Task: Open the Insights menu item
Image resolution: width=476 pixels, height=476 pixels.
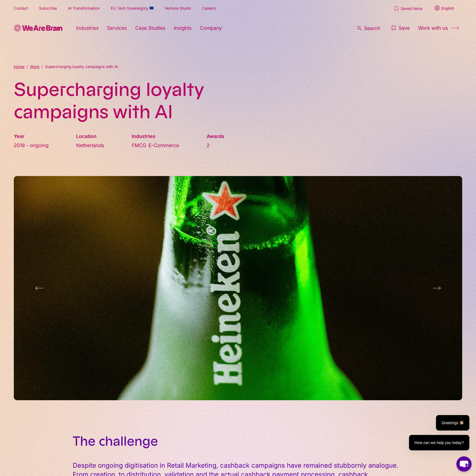Action: [x=183, y=28]
